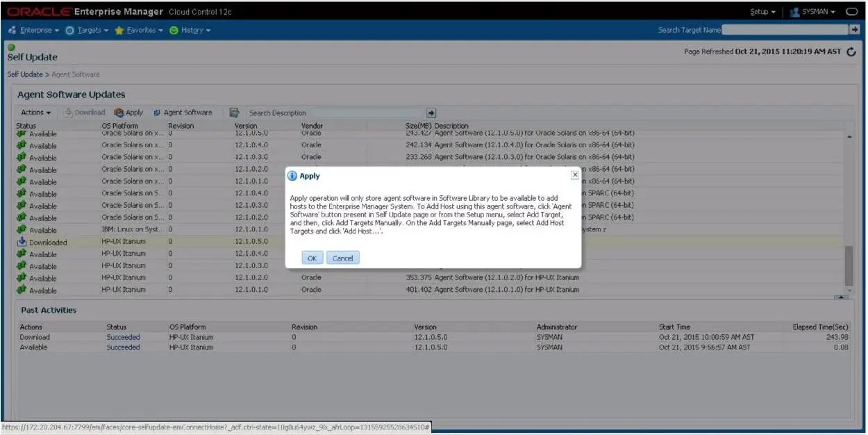Click the Downloaded status icon for HP-UX Itanium
The image size is (868, 435).
pyautogui.click(x=22, y=243)
